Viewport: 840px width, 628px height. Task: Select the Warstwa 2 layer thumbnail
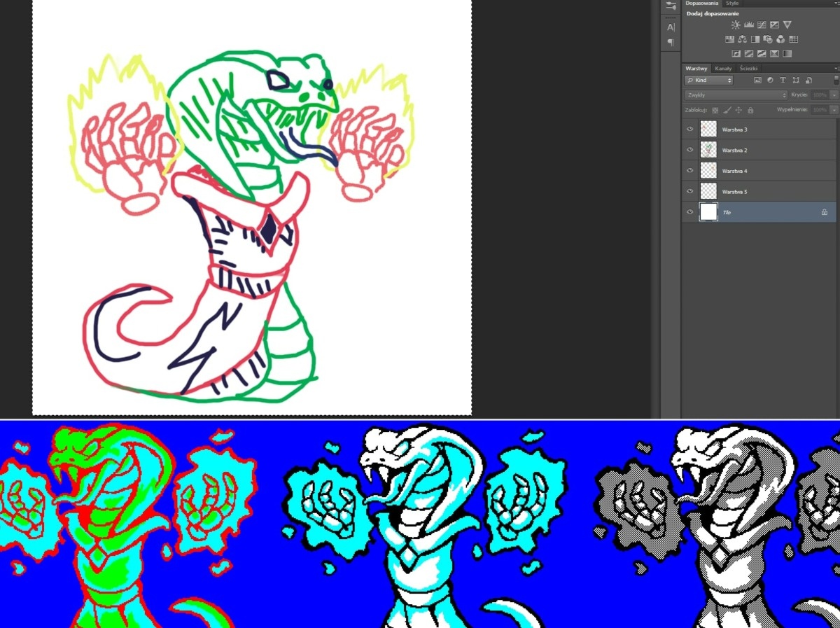(x=709, y=150)
